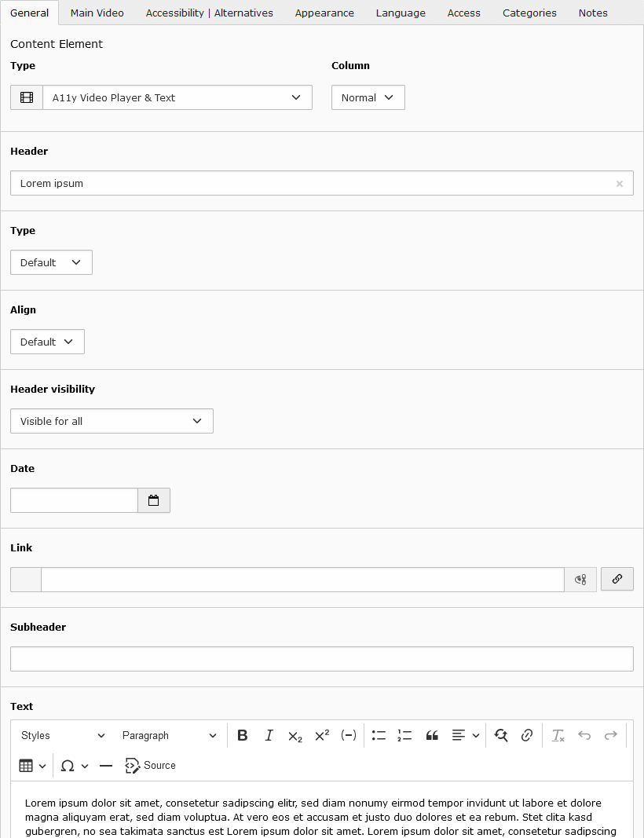Insert a block quote
Viewport: 644px width, 838px height.
click(x=432, y=735)
